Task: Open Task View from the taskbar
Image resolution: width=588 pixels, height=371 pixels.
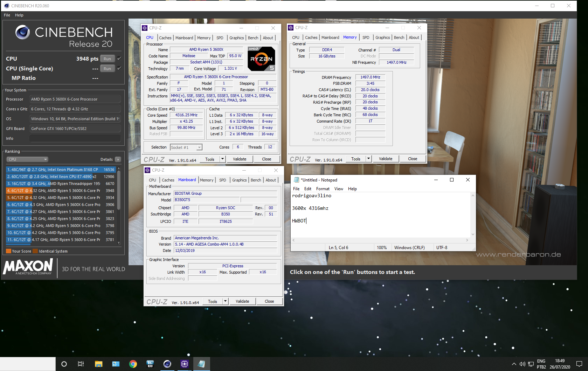Action: pos(81,364)
